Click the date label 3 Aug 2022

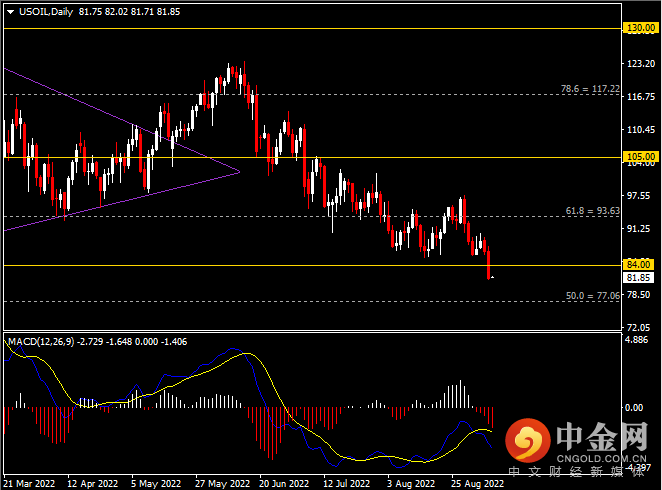point(411,484)
